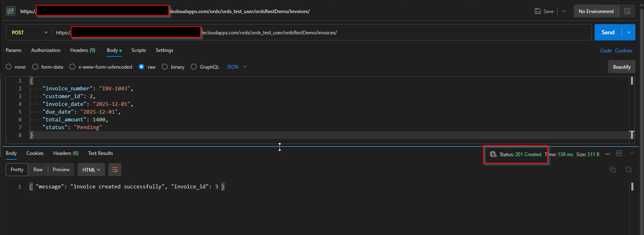Expand the Send button options arrow

point(629,32)
